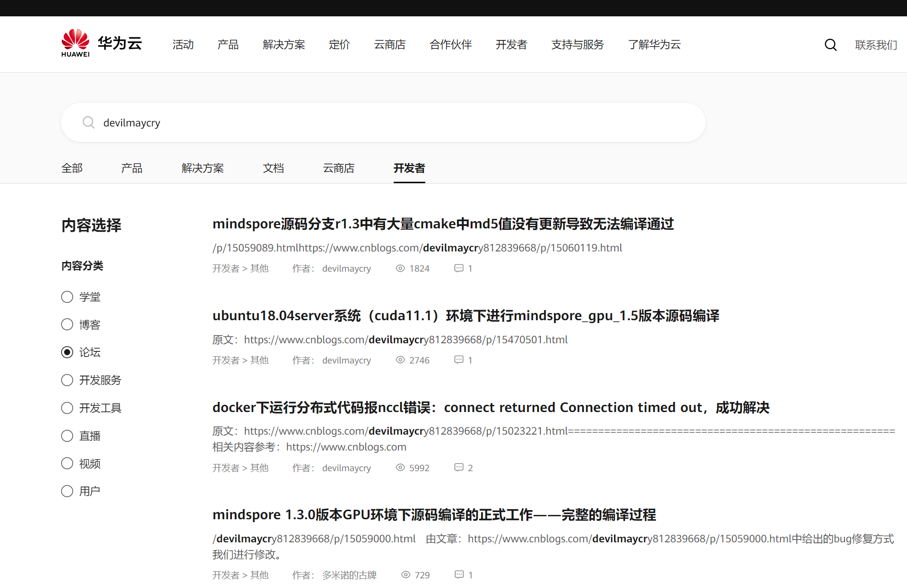This screenshot has width=907, height=588.
Task: Open the mindspore r1.3 cmake md5 post
Action: pos(443,224)
